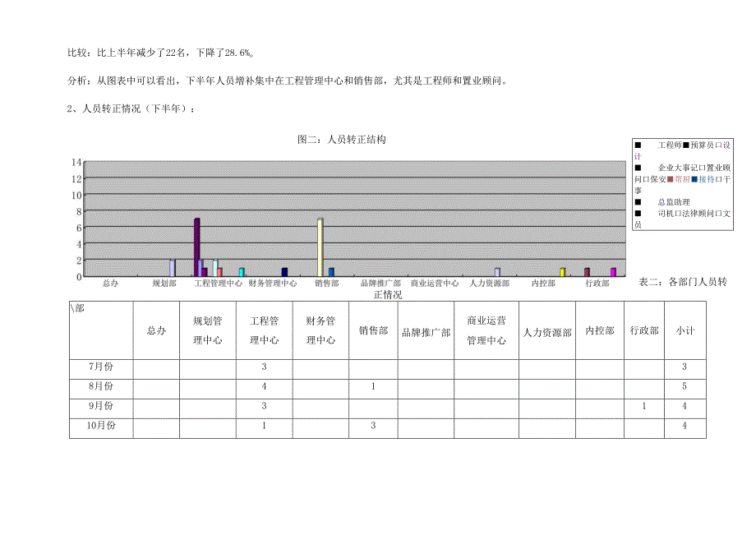Click y-axis value 8
The width and height of the screenshot is (756, 535).
pos(79,211)
